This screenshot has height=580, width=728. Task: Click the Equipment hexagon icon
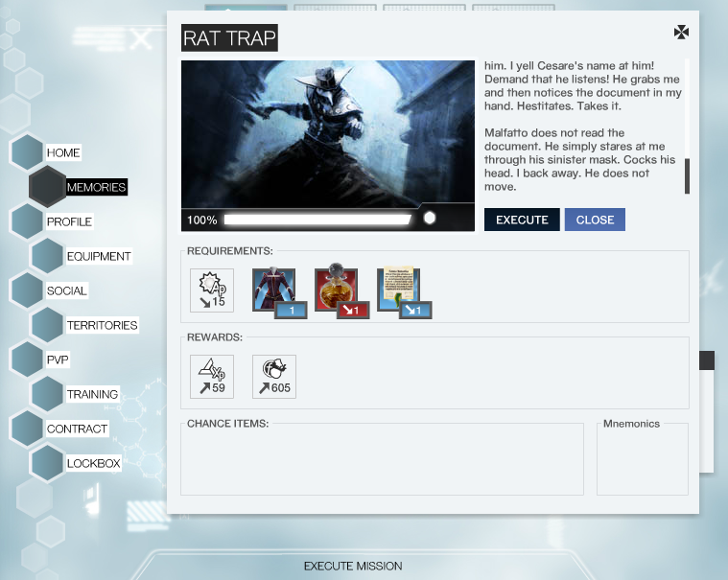click(x=47, y=256)
